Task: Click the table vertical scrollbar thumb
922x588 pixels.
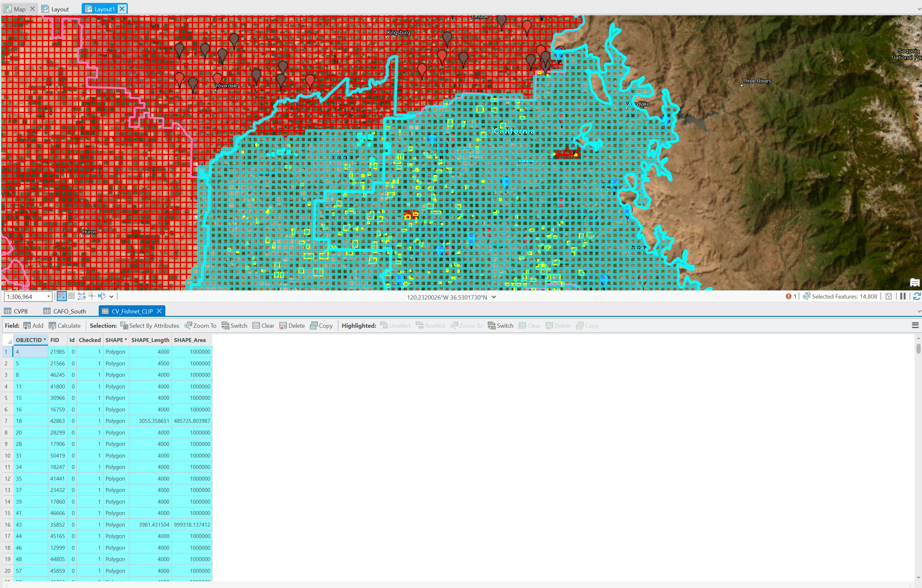Action: click(x=918, y=349)
